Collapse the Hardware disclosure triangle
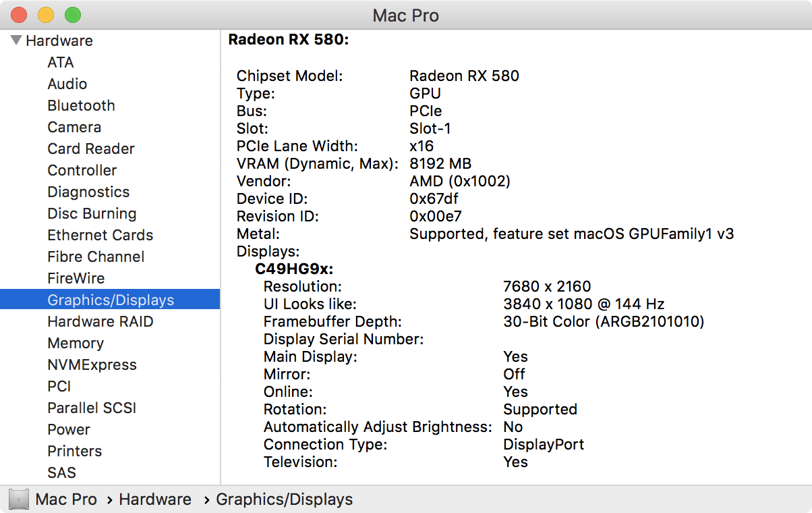812x513 pixels. pyautogui.click(x=17, y=40)
